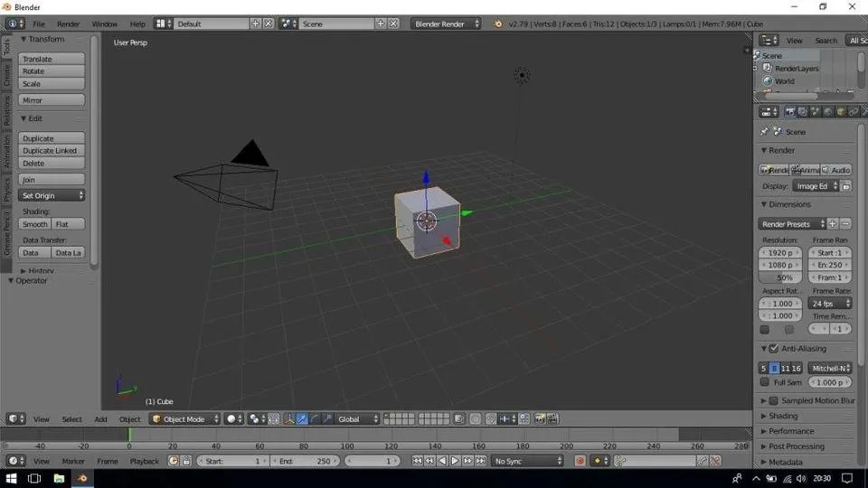
Task: Enable the Full Sample checkbox
Action: point(765,382)
